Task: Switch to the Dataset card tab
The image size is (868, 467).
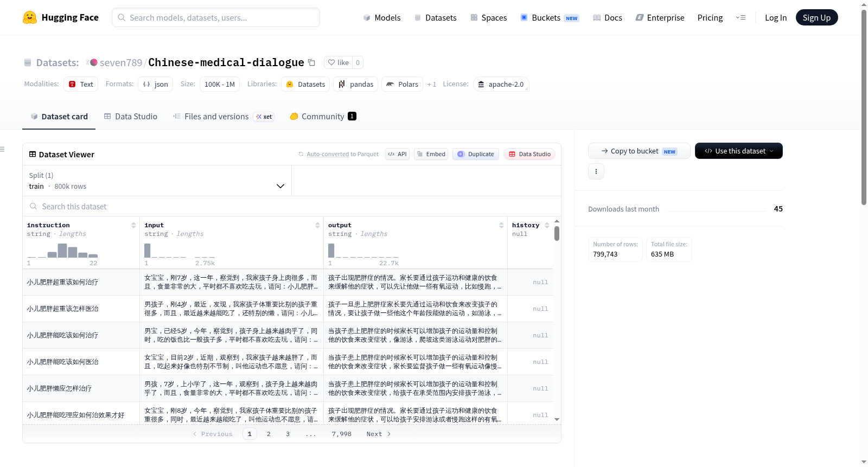Action: 59,117
